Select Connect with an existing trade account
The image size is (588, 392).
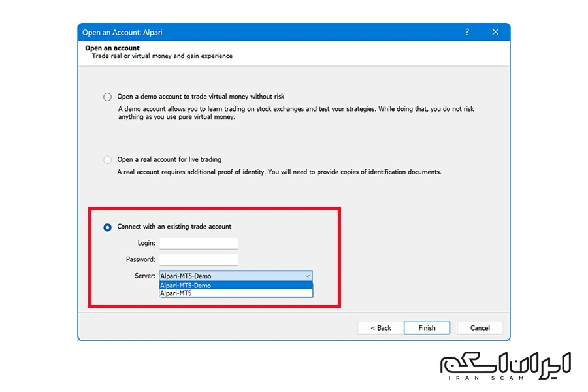107,227
